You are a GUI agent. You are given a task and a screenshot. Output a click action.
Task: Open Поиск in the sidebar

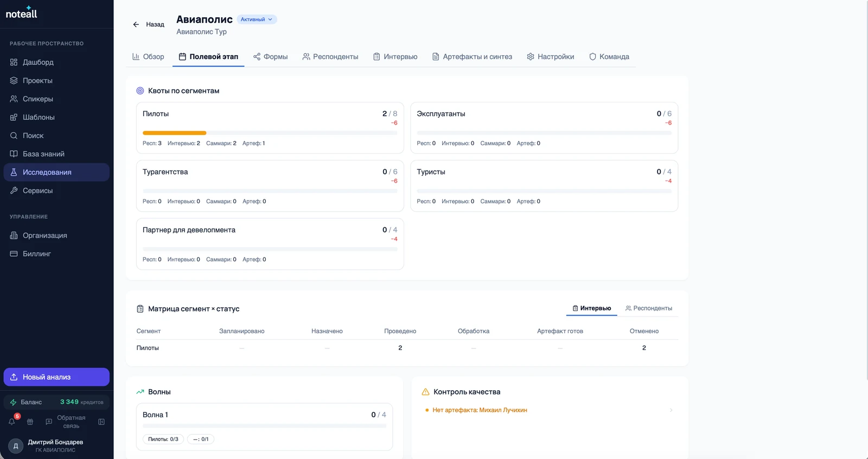tap(56, 136)
